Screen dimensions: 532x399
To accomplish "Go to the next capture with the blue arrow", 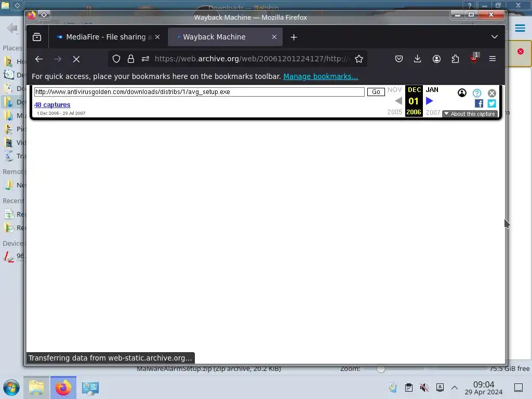I will [x=429, y=101].
